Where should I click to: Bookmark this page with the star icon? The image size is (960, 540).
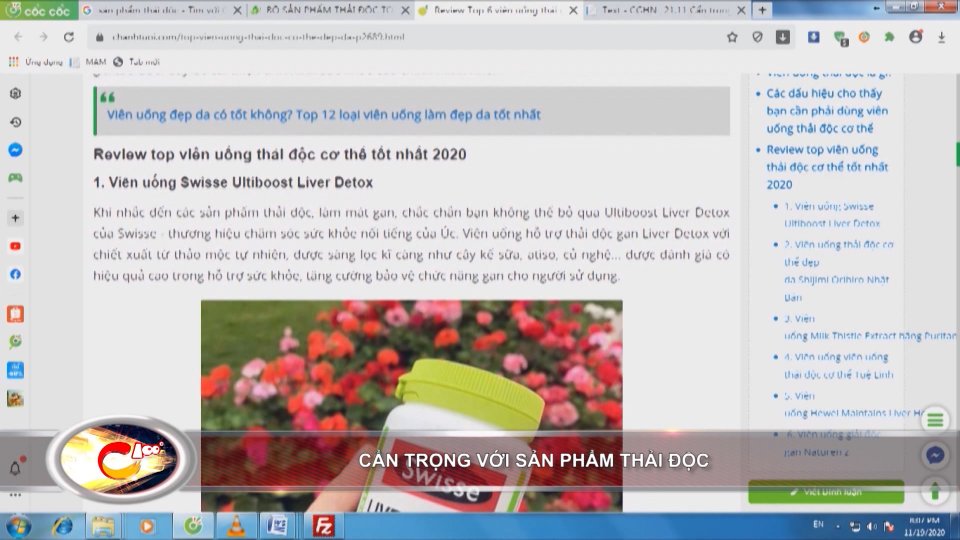tap(732, 37)
